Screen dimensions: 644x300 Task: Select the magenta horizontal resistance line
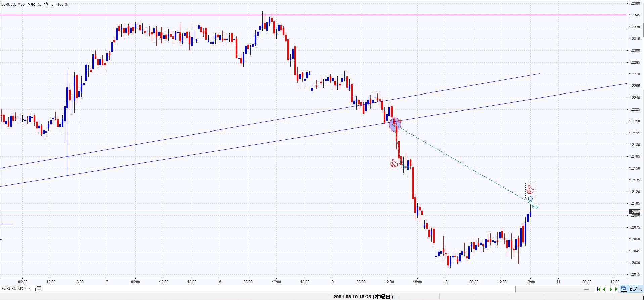pos(201,15)
